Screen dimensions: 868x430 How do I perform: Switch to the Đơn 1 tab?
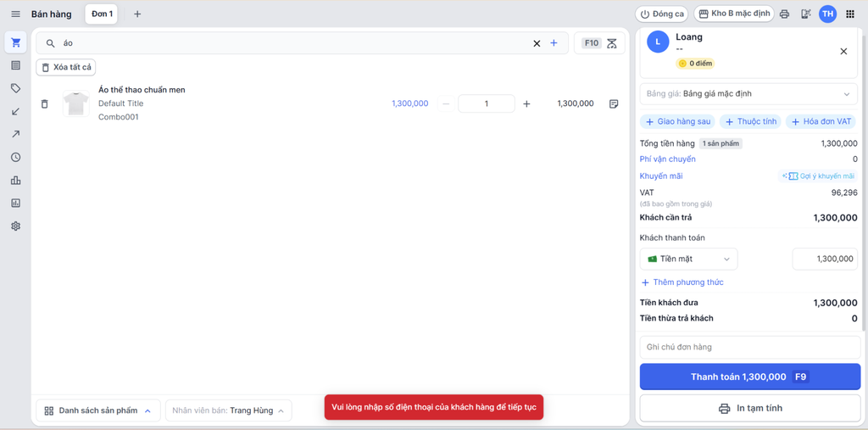(102, 14)
